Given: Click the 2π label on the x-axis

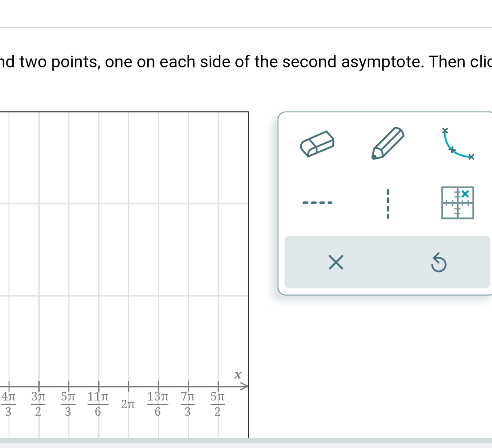Looking at the screenshot, I should point(128,404).
